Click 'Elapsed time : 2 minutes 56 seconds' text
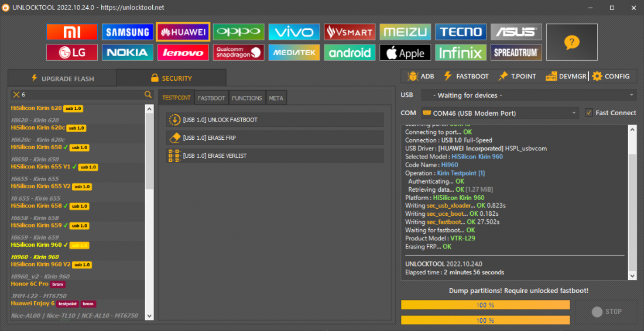This screenshot has width=644, height=331. tap(455, 272)
